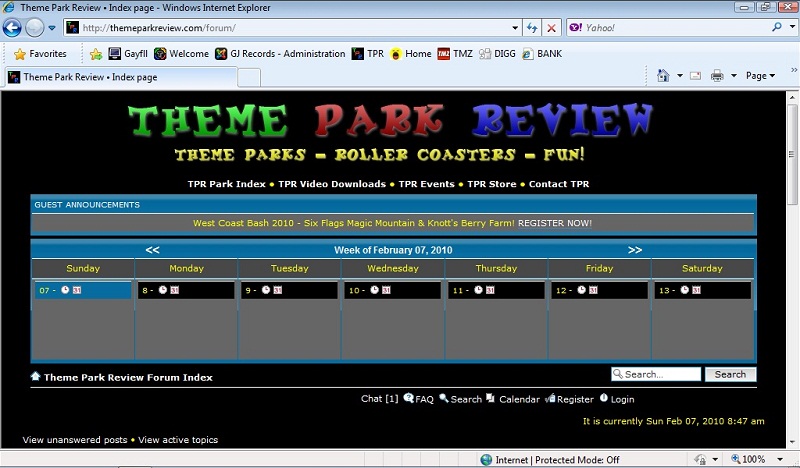Click the REGISTER NOW! link

click(555, 223)
